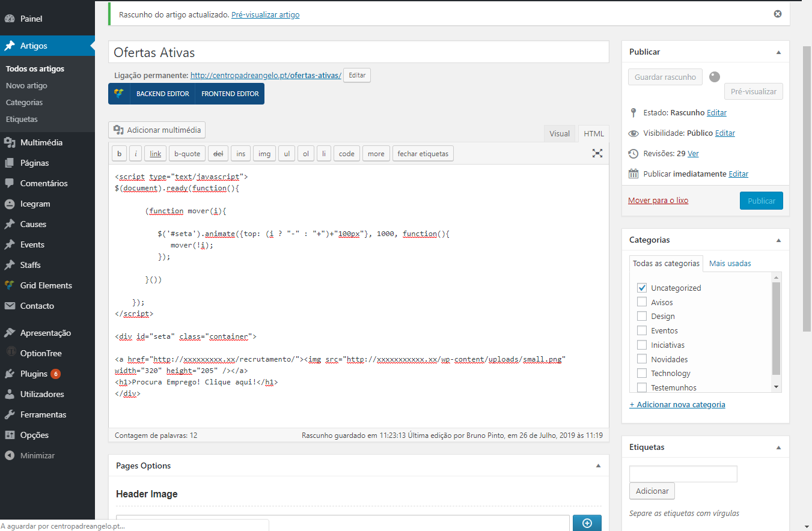Collapse the menu with Minimizar arrow icon
Screen dimensions: 812x531
(10, 455)
